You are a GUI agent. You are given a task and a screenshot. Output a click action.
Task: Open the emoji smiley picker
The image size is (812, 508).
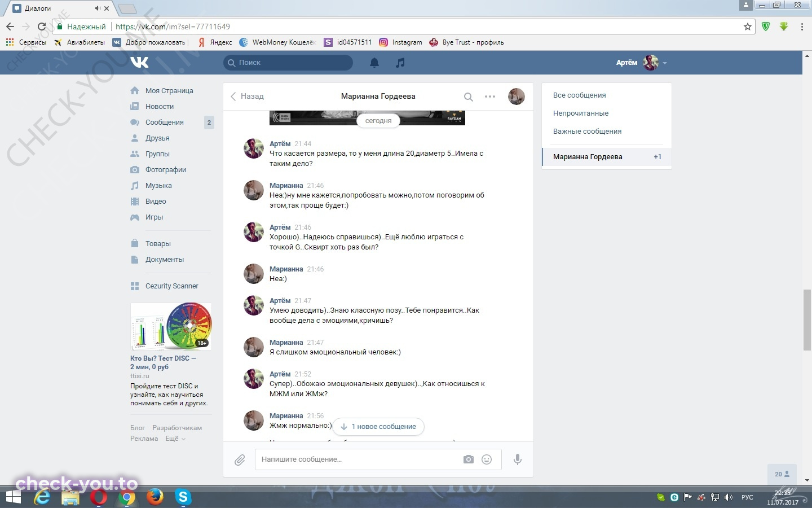tap(487, 459)
